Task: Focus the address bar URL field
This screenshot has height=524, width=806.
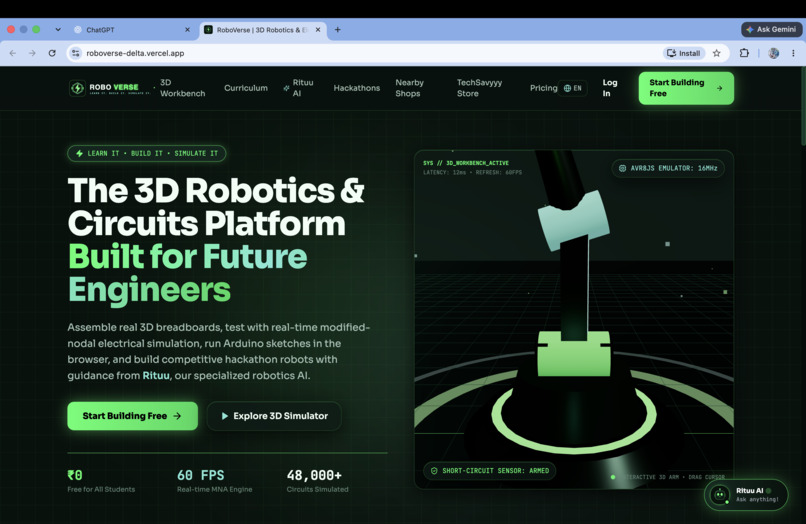Action: tap(370, 53)
